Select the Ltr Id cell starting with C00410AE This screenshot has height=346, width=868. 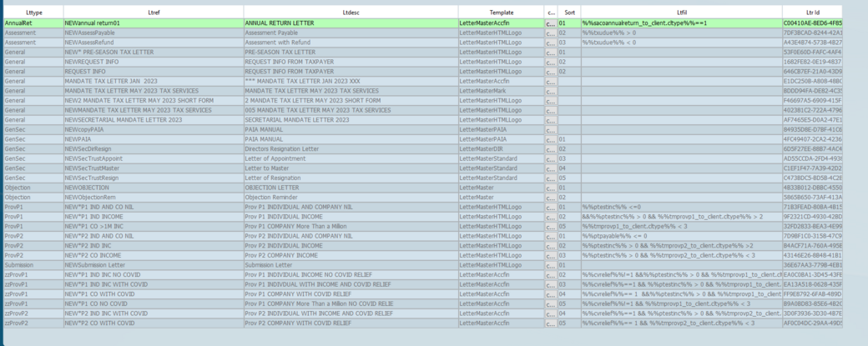[824, 23]
